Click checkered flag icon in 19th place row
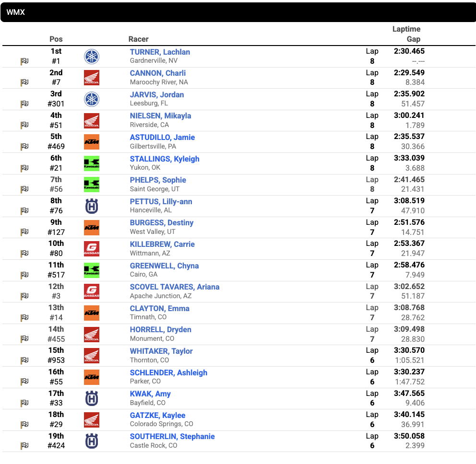Viewport: 476px width, 464px height. coord(24,446)
